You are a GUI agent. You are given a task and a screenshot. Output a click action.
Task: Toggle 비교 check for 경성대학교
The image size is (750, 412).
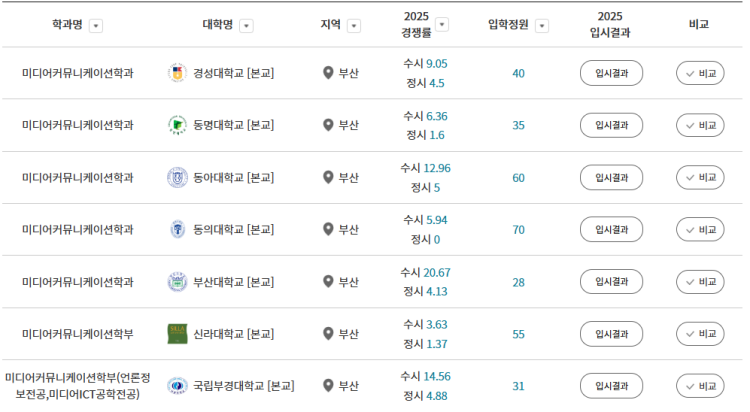700,73
